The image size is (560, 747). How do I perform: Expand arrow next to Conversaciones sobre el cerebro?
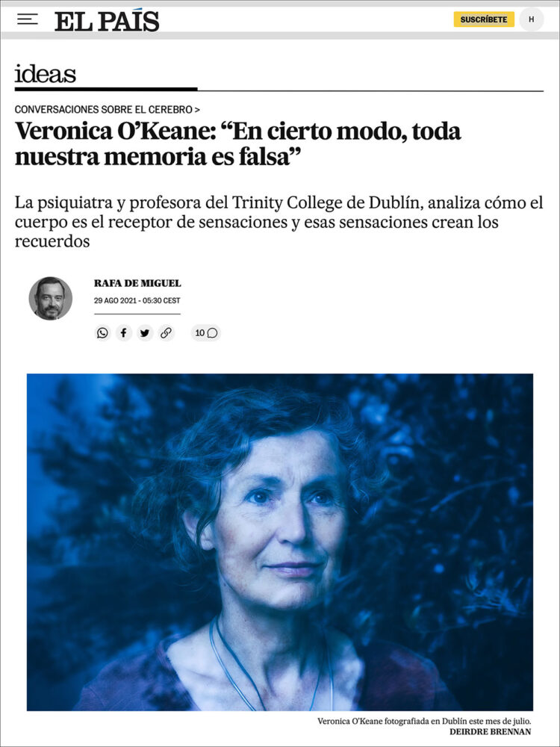pyautogui.click(x=197, y=110)
